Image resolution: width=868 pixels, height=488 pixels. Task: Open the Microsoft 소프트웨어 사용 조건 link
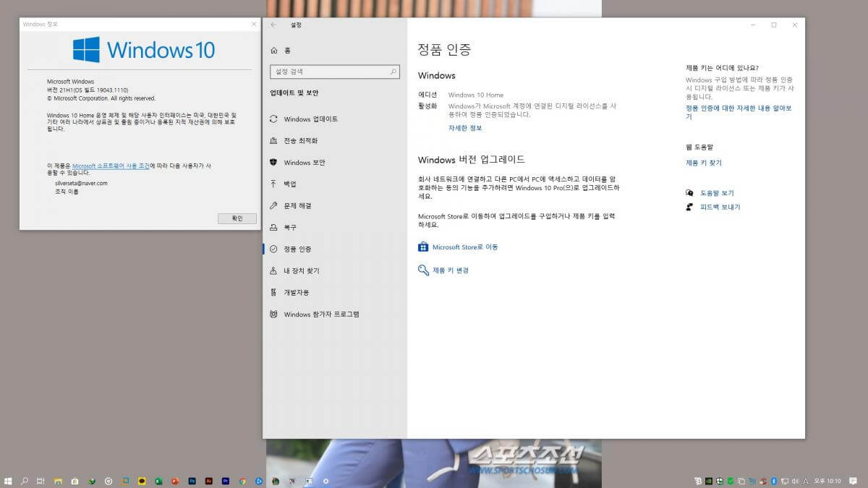pyautogui.click(x=111, y=166)
